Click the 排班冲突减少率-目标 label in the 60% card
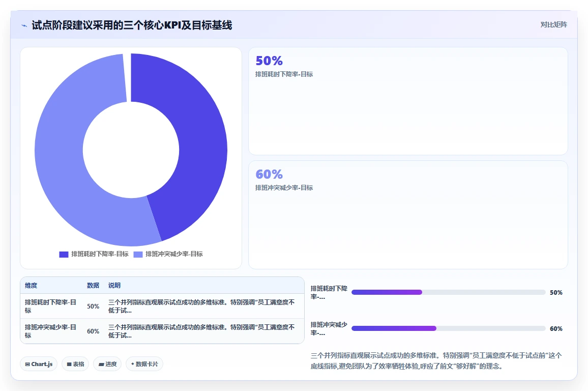This screenshot has width=588, height=391. 284,188
